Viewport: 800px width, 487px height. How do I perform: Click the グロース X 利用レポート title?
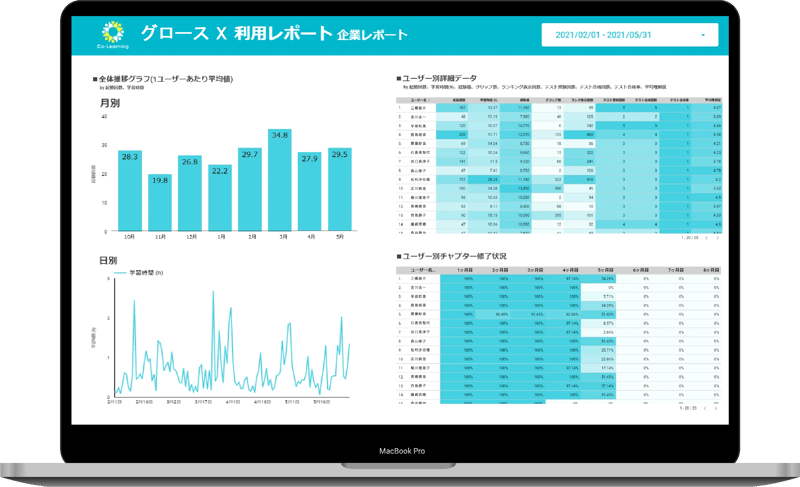(x=236, y=34)
